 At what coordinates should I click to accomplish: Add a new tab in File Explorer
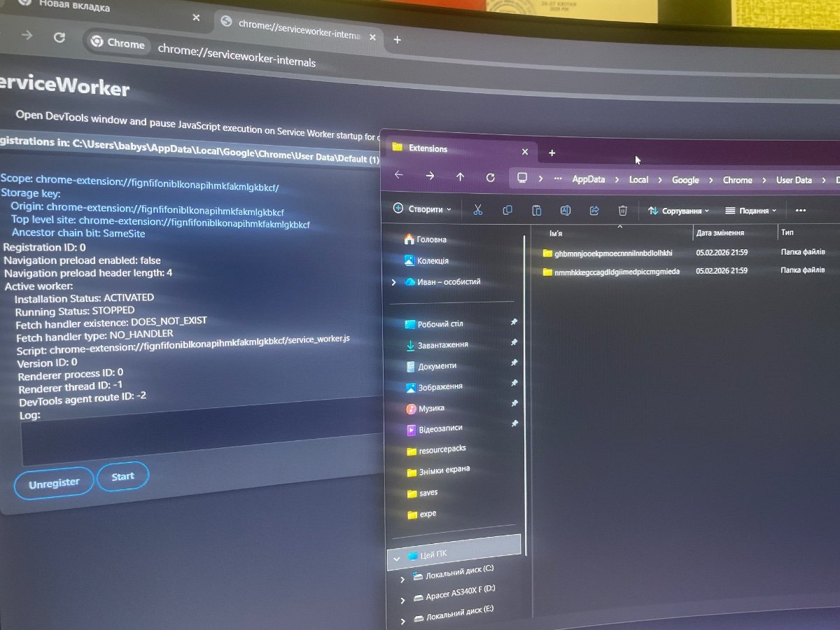coord(552,153)
